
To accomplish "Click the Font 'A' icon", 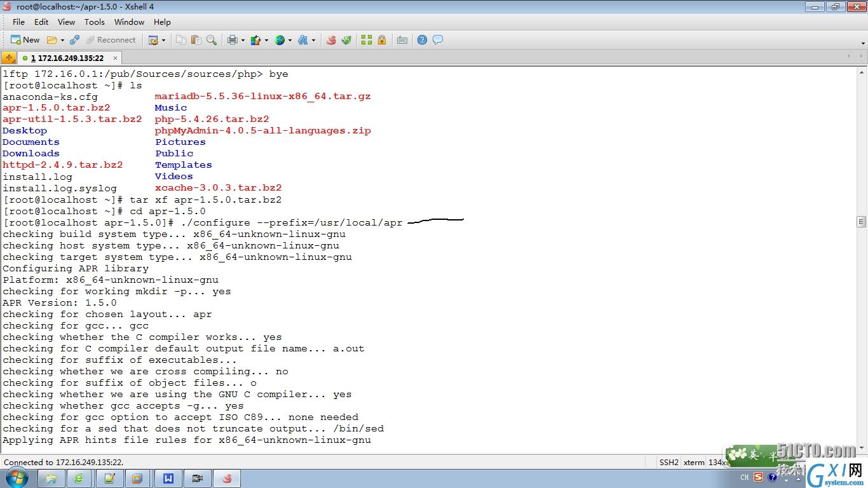I will (303, 40).
